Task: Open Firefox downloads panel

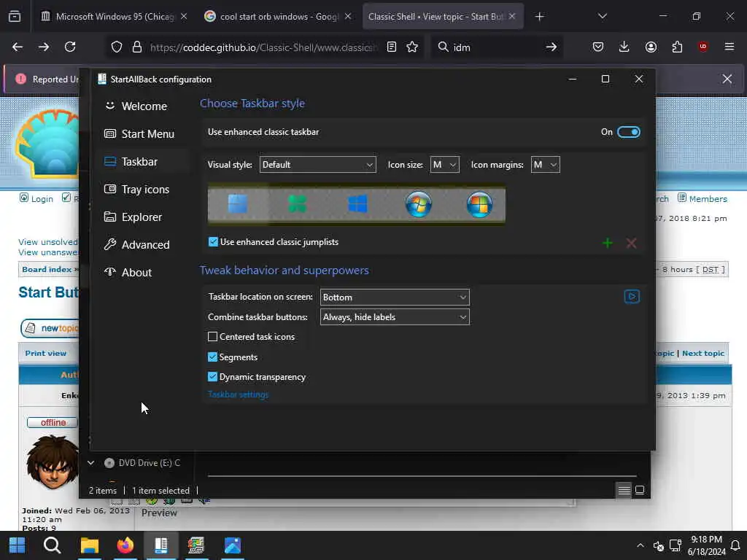Action: (x=624, y=47)
